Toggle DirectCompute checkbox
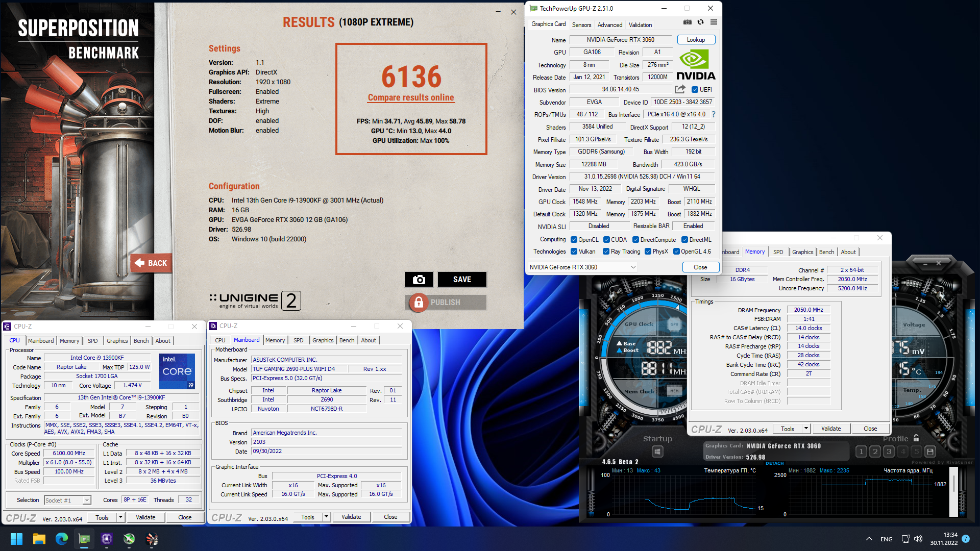This screenshot has width=980, height=551. click(635, 240)
